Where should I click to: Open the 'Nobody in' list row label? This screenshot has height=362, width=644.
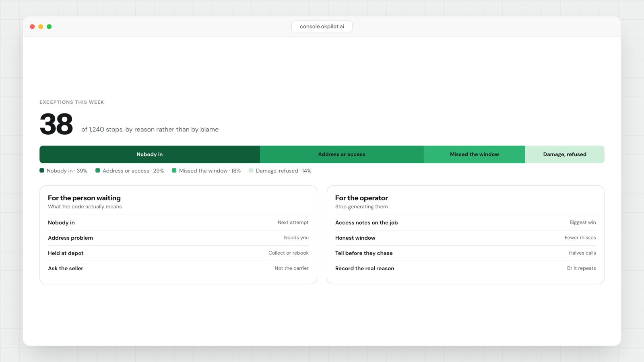61,222
